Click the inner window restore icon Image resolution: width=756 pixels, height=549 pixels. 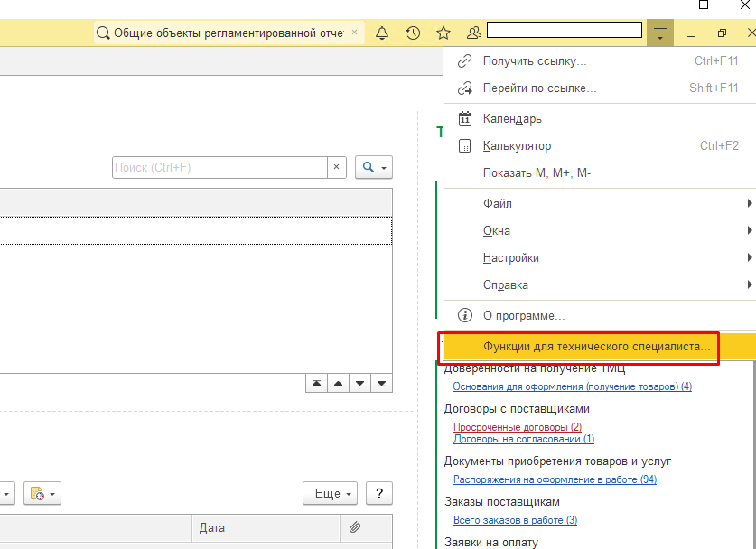coord(722,33)
